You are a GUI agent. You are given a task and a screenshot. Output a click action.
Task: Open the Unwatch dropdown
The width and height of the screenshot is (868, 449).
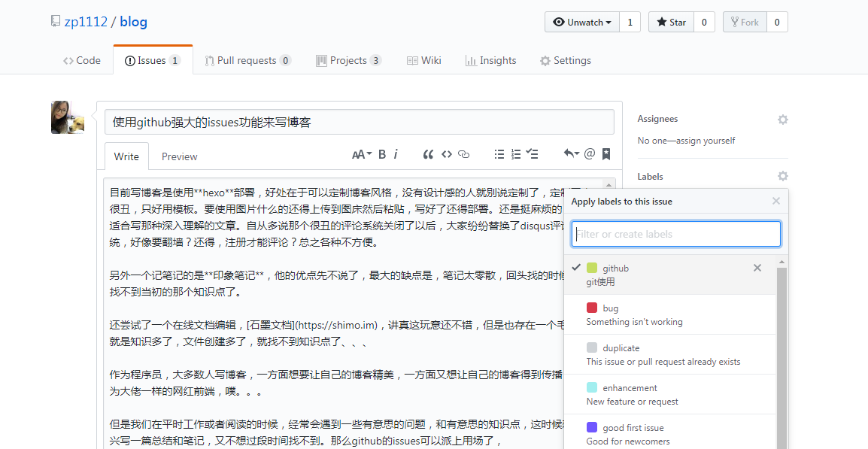point(582,22)
